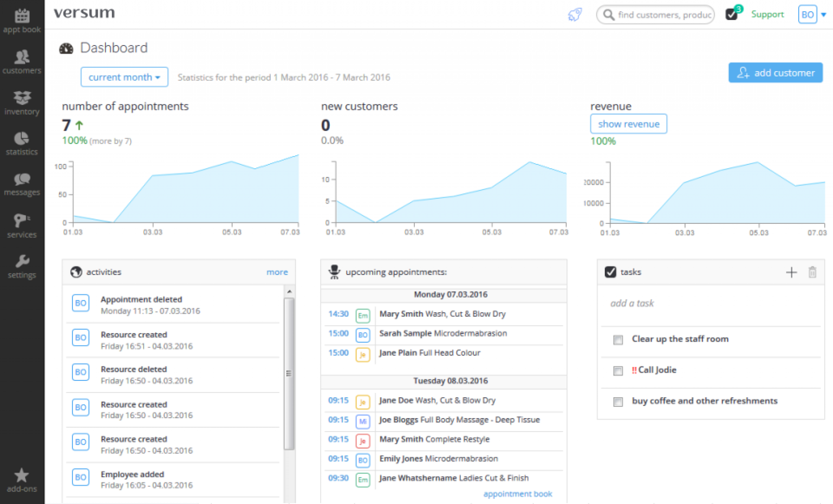Viewport: 833px width, 504px height.
Task: Check the Clear up the staff room task
Action: pos(618,340)
